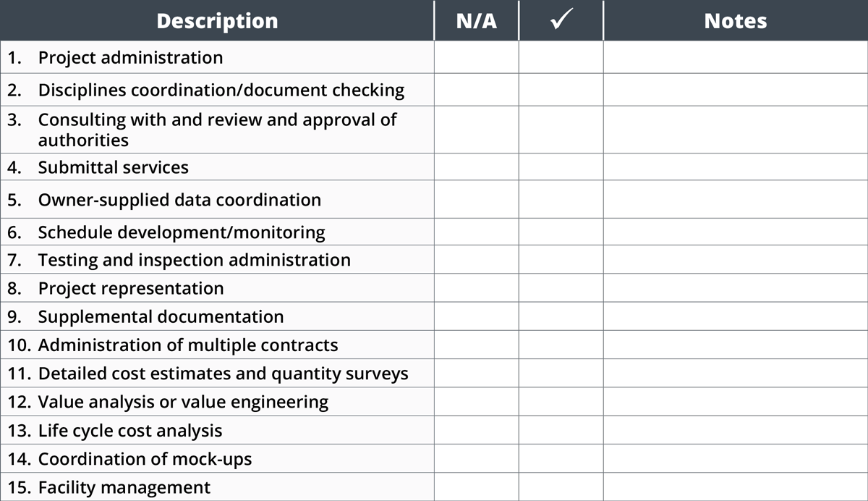868x501 pixels.
Task: Click Notes cell for Owner-supplied data coordination
Action: [x=736, y=200]
